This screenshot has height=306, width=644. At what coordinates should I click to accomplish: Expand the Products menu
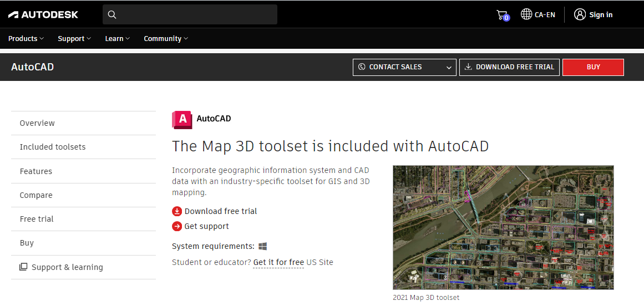26,39
